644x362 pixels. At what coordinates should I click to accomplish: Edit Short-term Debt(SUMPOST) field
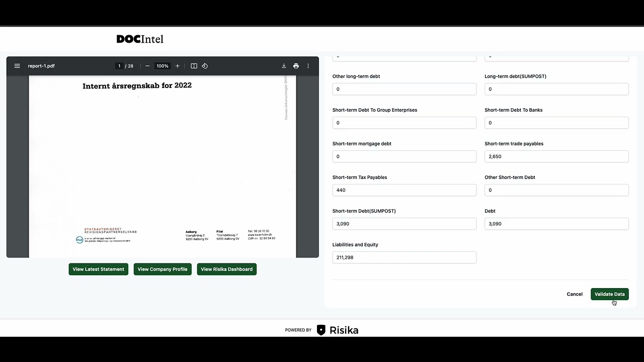[x=405, y=224]
